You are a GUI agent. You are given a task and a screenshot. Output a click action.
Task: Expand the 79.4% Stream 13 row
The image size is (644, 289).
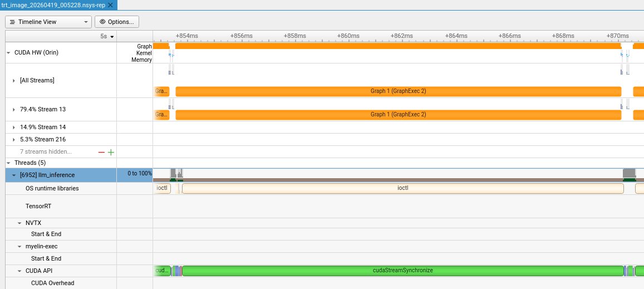tap(14, 109)
